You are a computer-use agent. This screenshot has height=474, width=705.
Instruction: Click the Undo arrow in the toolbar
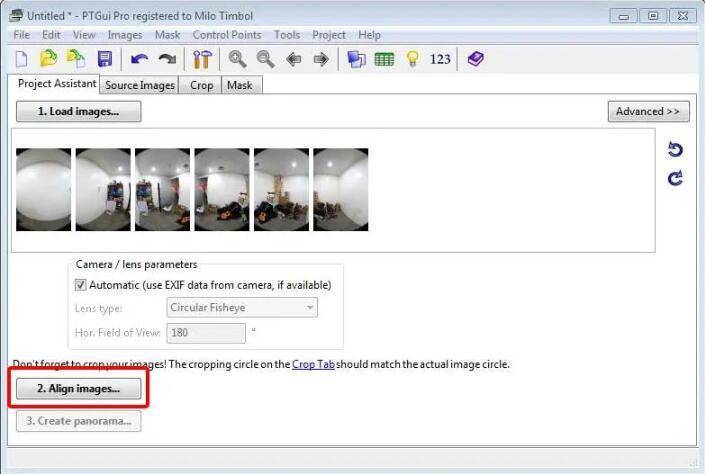[x=139, y=60]
